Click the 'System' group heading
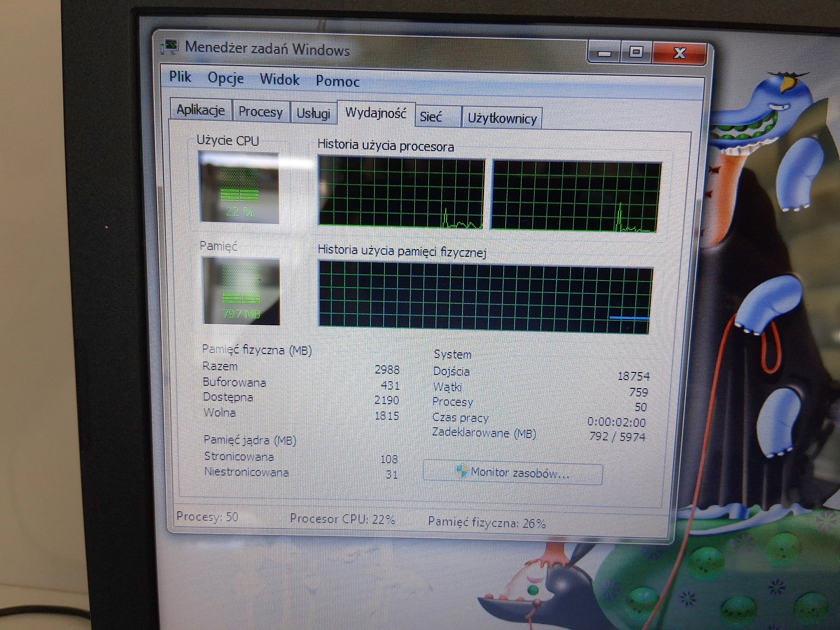This screenshot has width=840, height=630. [x=452, y=354]
